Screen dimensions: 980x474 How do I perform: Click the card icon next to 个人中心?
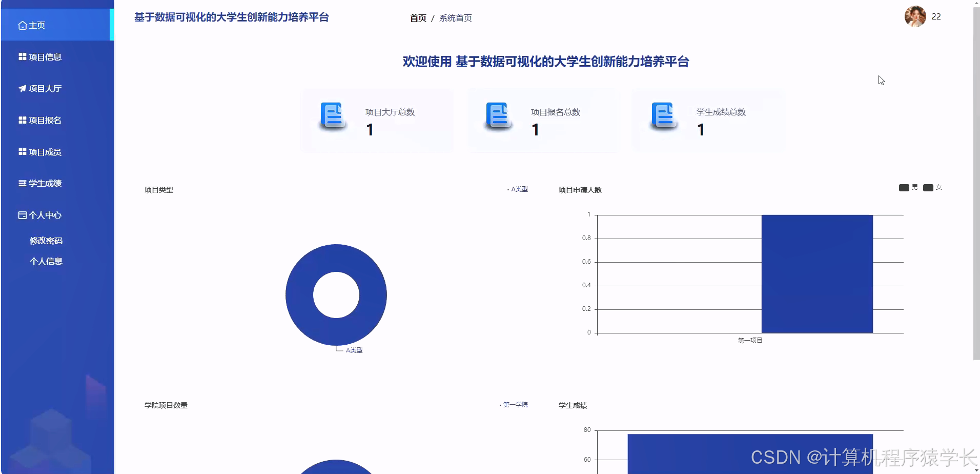tap(23, 215)
